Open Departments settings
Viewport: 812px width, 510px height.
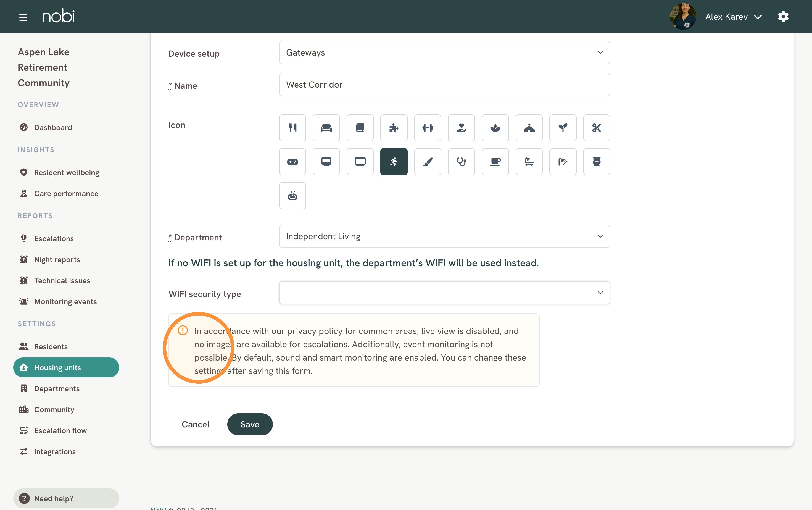pyautogui.click(x=66, y=388)
